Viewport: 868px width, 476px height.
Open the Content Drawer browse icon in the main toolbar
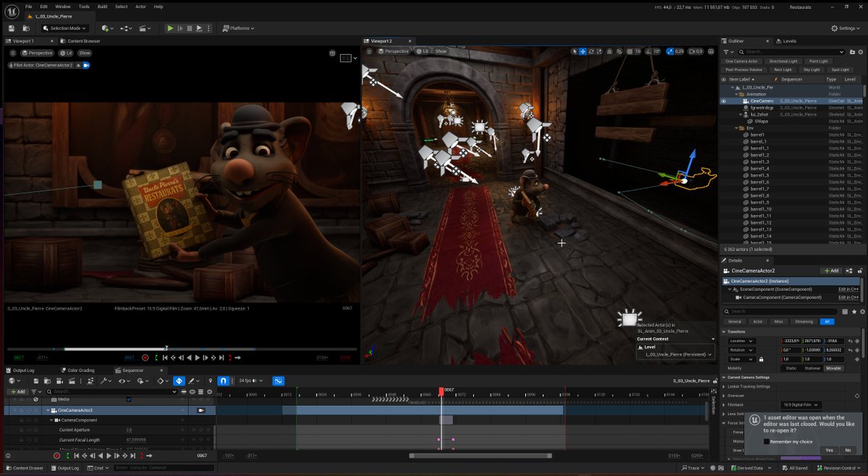tap(26, 28)
